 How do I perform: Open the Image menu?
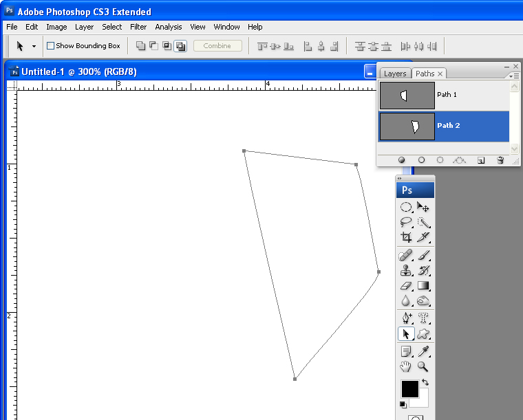pos(56,27)
